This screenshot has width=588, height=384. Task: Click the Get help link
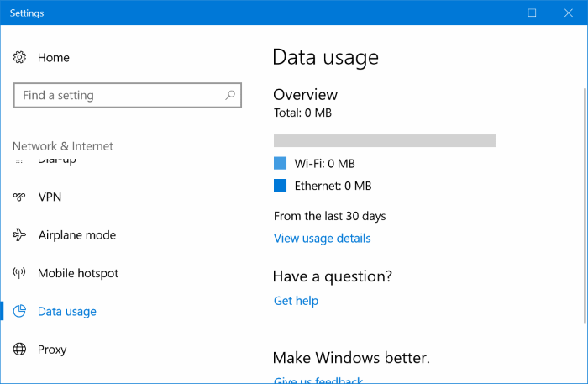click(x=296, y=301)
